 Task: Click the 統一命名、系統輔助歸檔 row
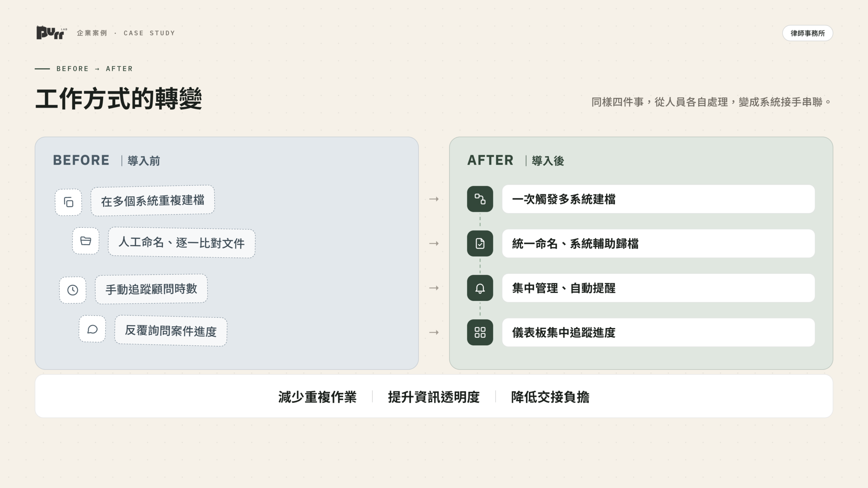[x=658, y=243]
